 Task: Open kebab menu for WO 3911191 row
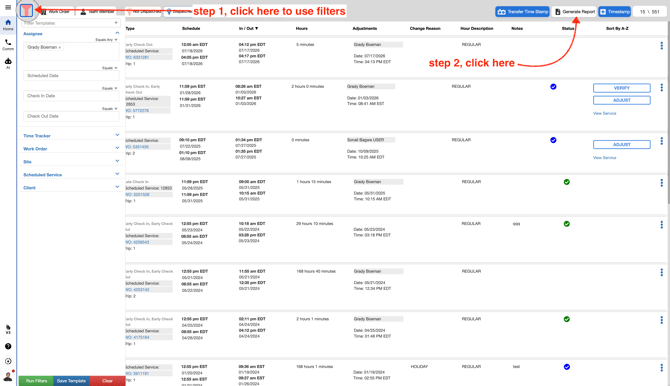[x=661, y=368]
